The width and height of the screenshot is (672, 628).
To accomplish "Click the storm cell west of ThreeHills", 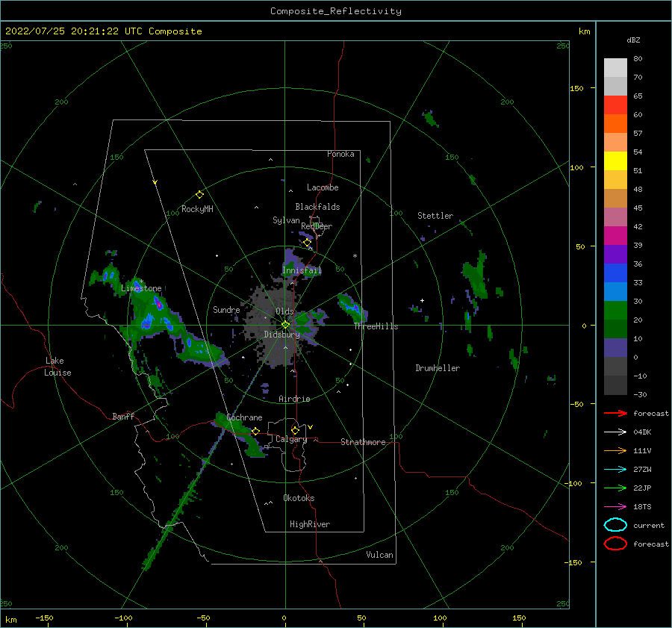I will (x=352, y=306).
